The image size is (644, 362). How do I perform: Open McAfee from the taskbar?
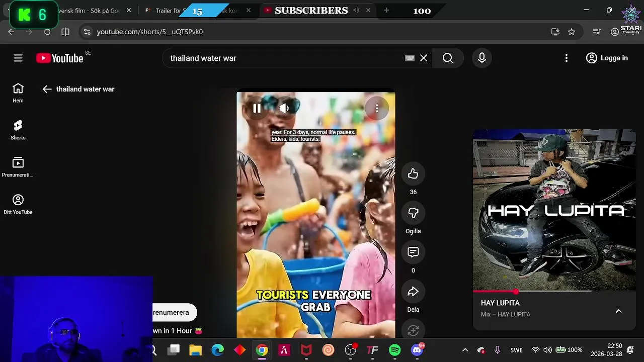(306, 350)
